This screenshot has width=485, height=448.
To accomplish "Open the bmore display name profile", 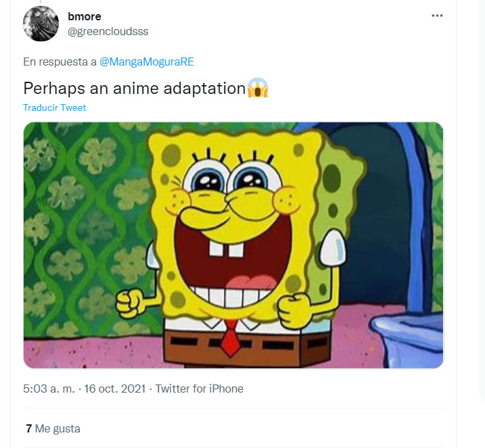I will [x=85, y=16].
